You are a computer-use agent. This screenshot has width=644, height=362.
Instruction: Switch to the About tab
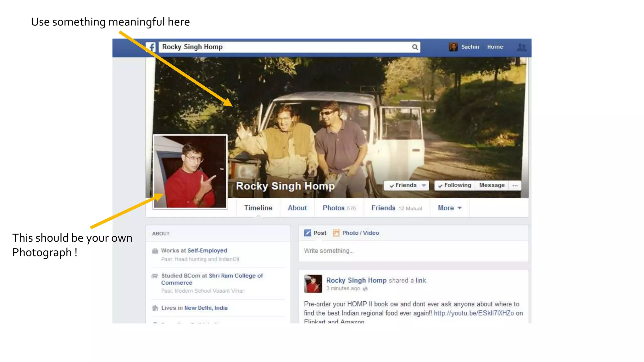(297, 208)
